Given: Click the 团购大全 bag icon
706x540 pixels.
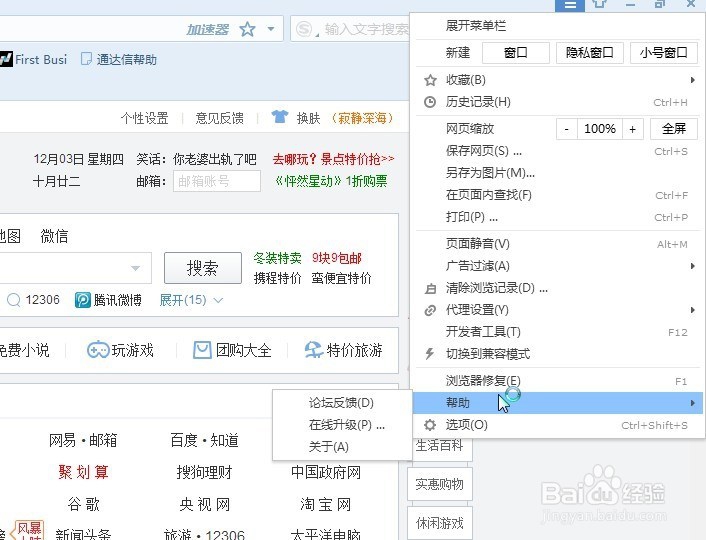Looking at the screenshot, I should pos(202,350).
